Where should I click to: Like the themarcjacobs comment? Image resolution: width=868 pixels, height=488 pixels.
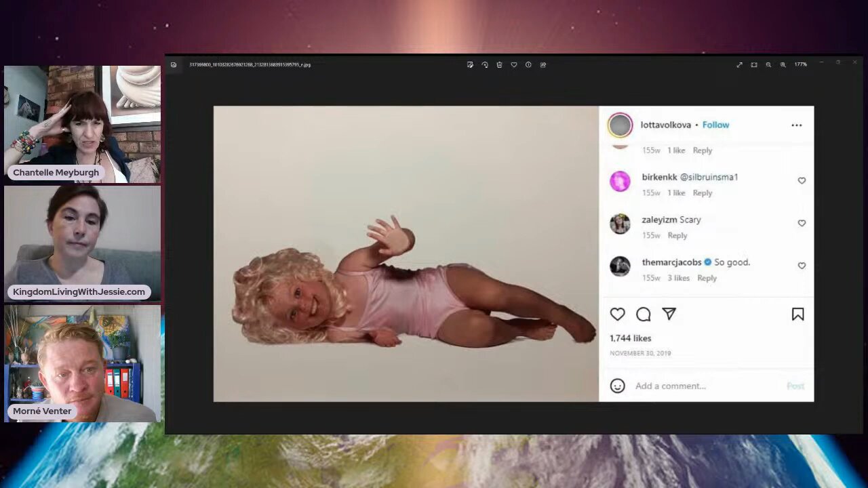coord(802,266)
